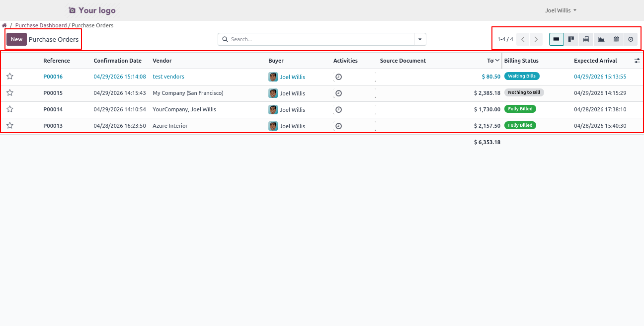Switch to Activity view
This screenshot has height=326, width=644.
pos(631,39)
